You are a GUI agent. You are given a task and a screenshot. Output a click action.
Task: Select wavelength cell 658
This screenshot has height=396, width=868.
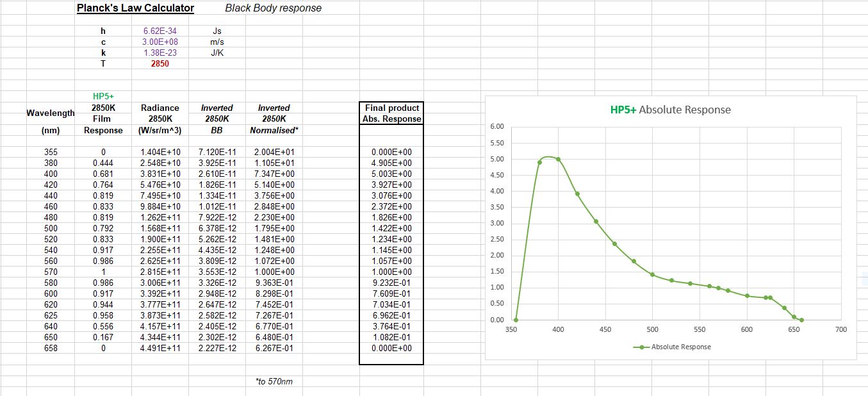pos(51,348)
